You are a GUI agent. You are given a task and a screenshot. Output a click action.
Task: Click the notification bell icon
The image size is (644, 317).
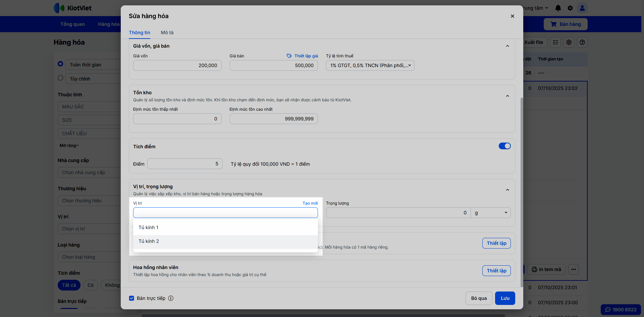pyautogui.click(x=558, y=8)
